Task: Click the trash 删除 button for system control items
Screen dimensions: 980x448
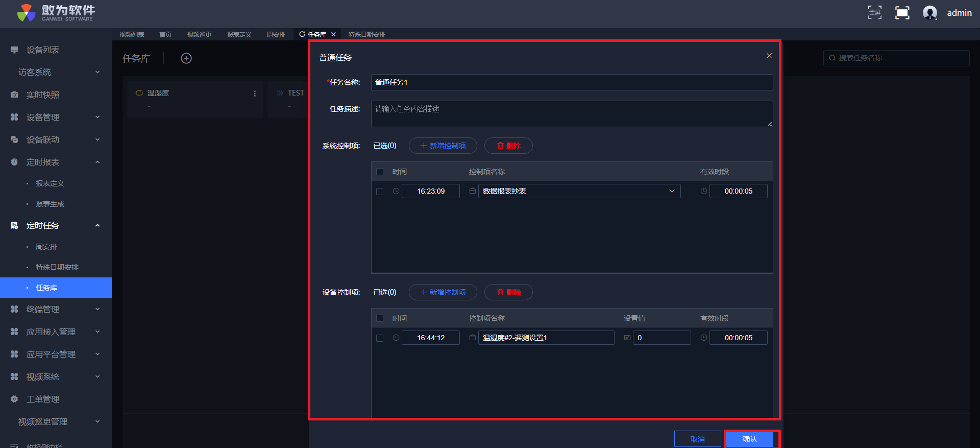Action: pyautogui.click(x=508, y=146)
